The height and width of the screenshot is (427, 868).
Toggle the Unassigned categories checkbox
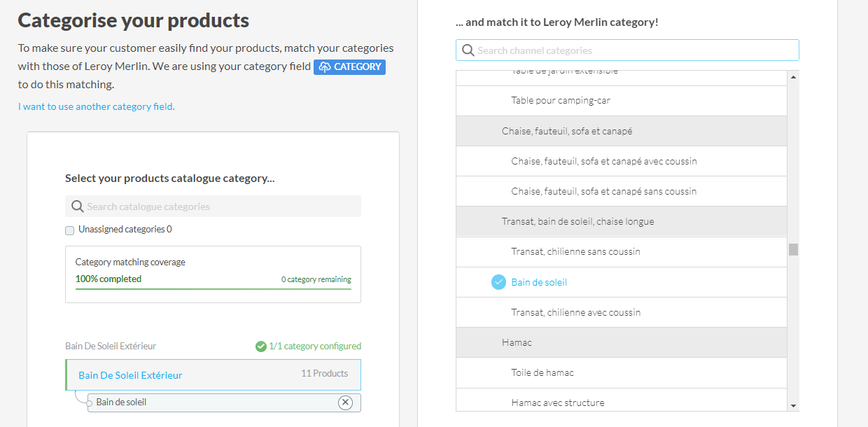(69, 230)
